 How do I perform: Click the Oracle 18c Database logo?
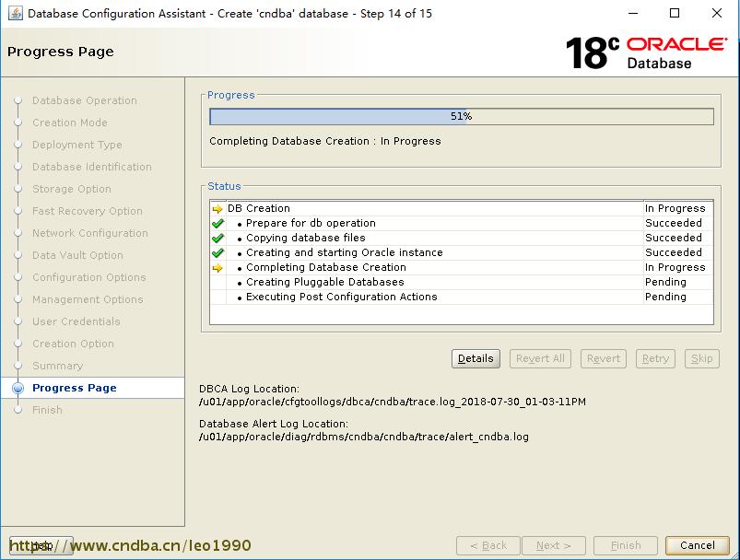pos(646,52)
